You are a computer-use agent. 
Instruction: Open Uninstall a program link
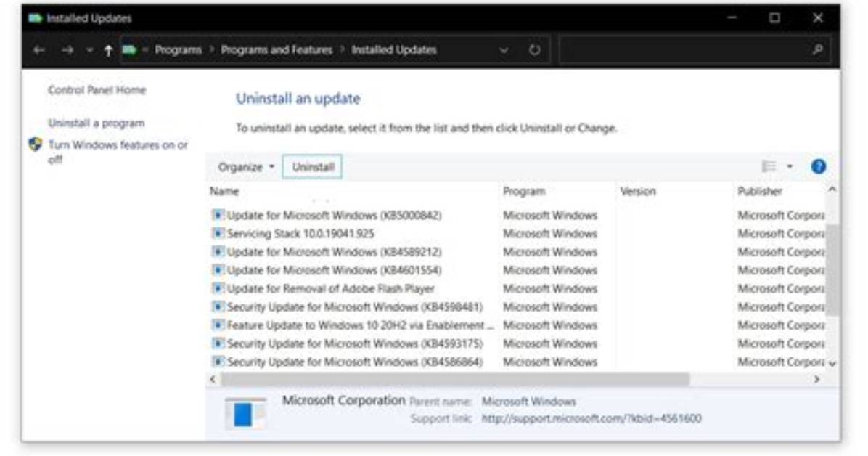pos(97,123)
